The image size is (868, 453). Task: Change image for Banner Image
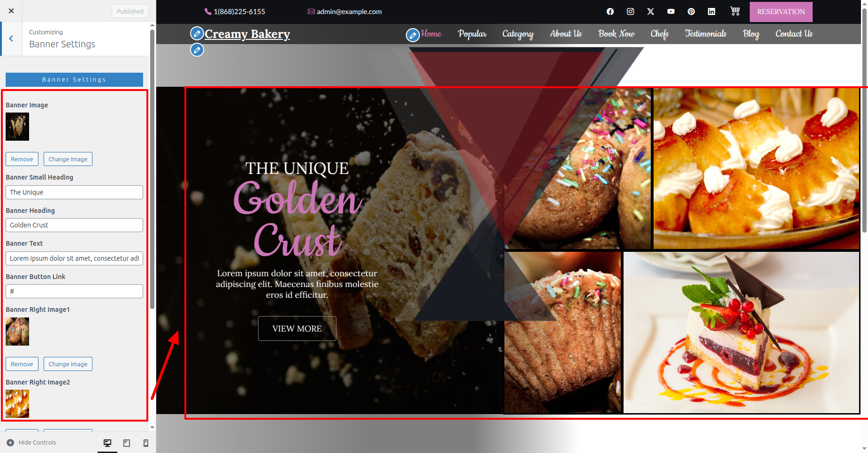pyautogui.click(x=68, y=159)
